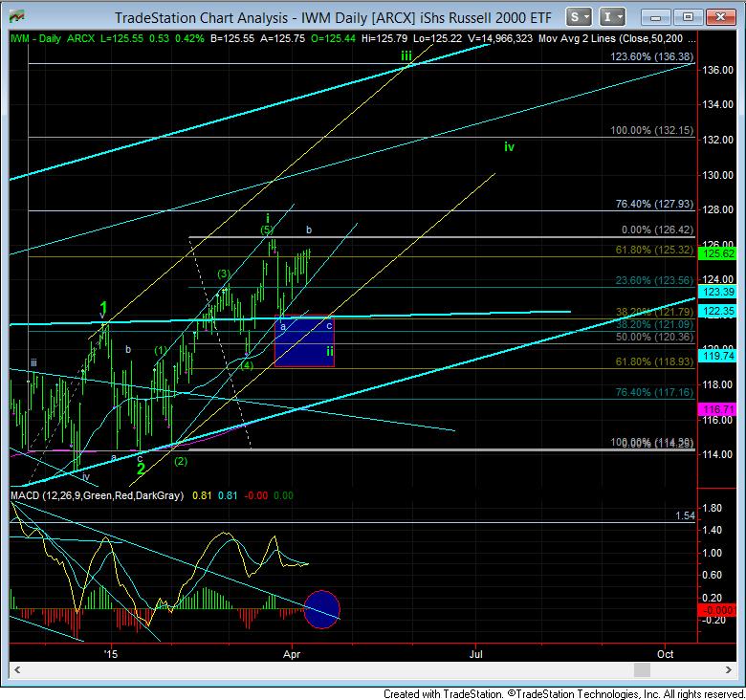Image resolution: width=746 pixels, height=700 pixels.
Task: Click the IWM - Daily ARCX status text
Action: click(53, 39)
